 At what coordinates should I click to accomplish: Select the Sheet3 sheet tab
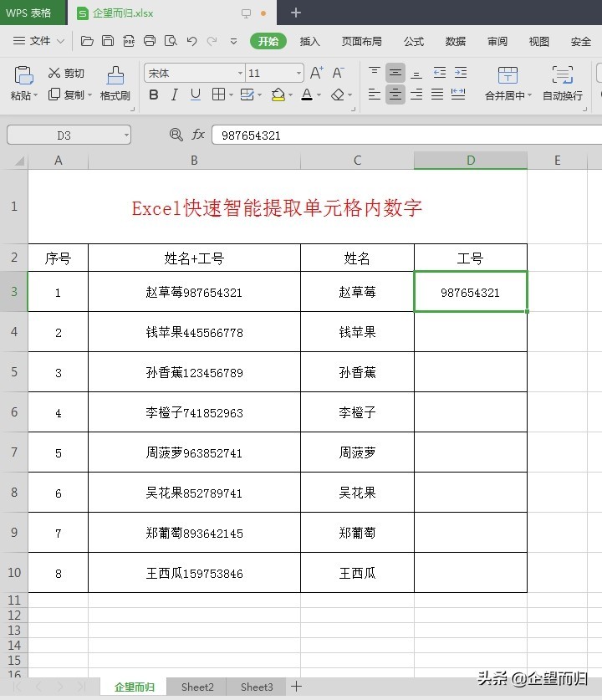click(257, 687)
